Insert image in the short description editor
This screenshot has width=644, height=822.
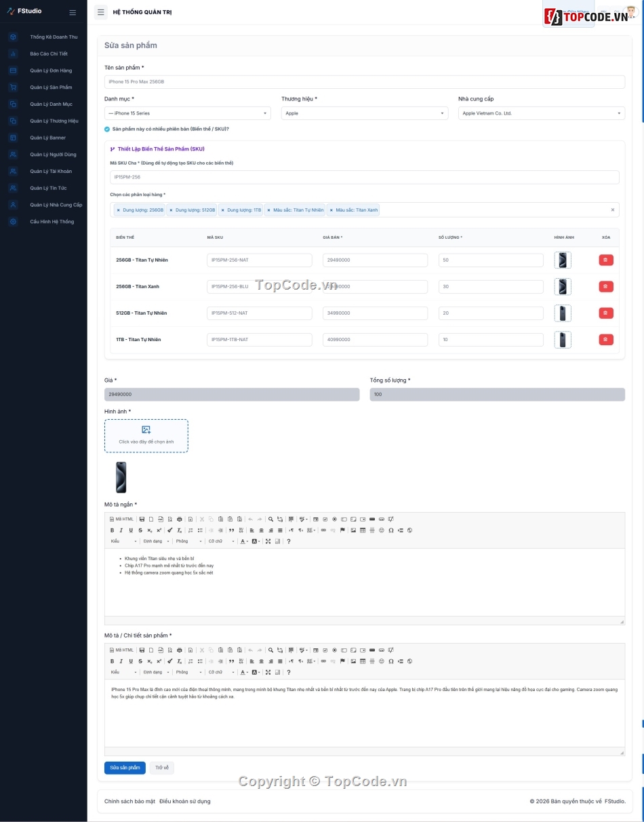pyautogui.click(x=353, y=530)
